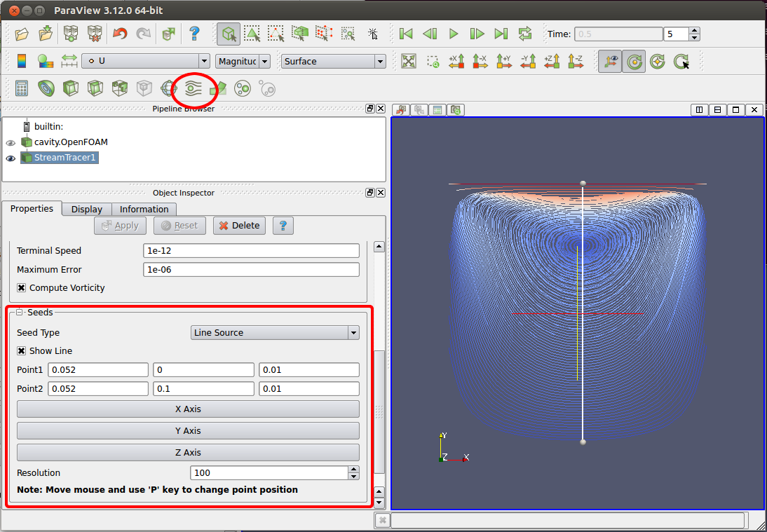Reset the camera view
This screenshot has width=767, height=532.
pos(409,61)
